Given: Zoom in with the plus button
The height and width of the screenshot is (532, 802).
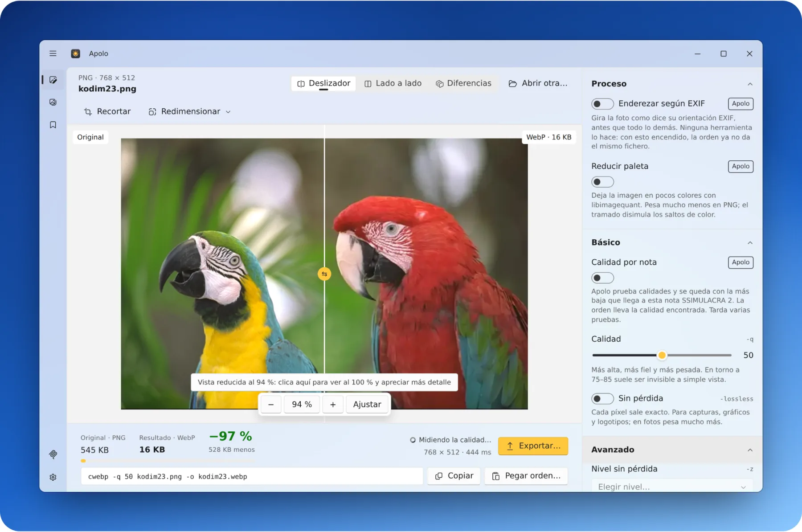Looking at the screenshot, I should click(333, 405).
